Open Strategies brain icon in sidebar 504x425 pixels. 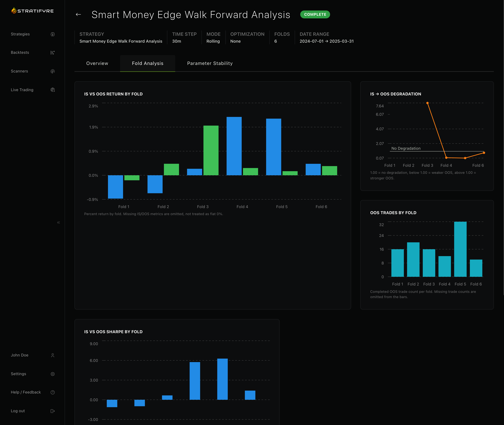point(52,34)
